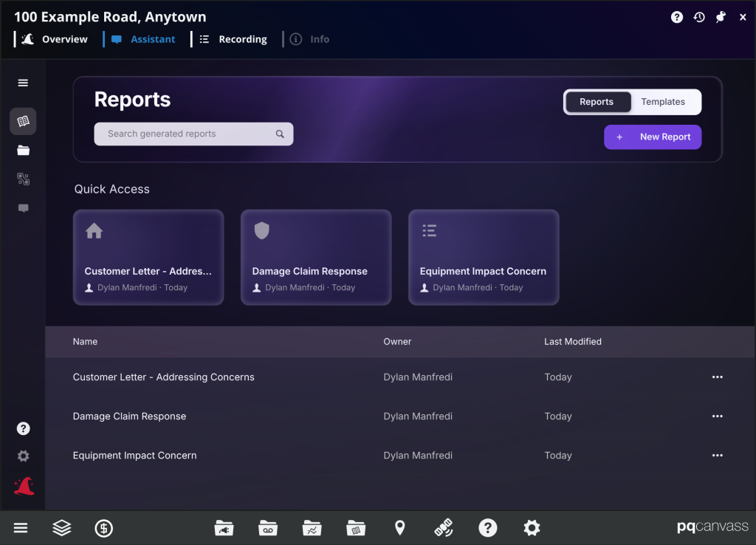
Task: Sort by the Owner column header
Action: [397, 341]
